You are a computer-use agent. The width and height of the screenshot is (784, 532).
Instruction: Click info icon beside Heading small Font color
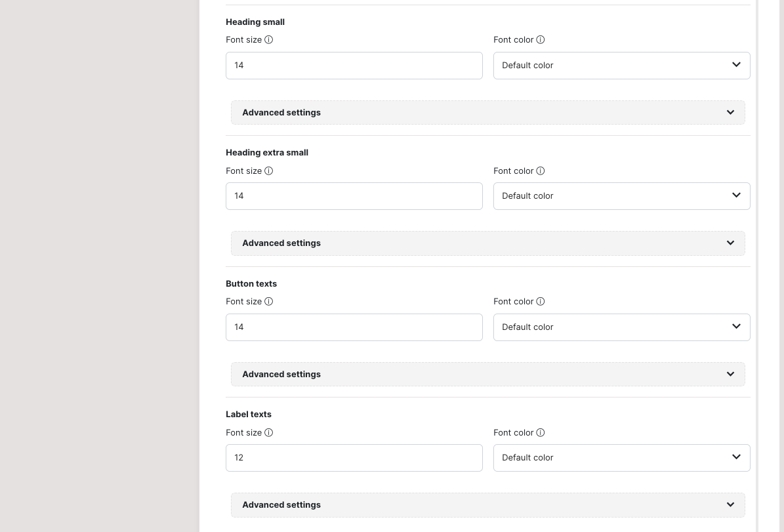(540, 40)
